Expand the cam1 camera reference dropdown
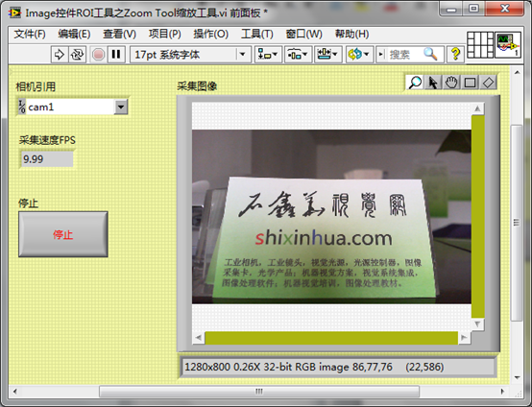532x407 pixels. click(121, 108)
